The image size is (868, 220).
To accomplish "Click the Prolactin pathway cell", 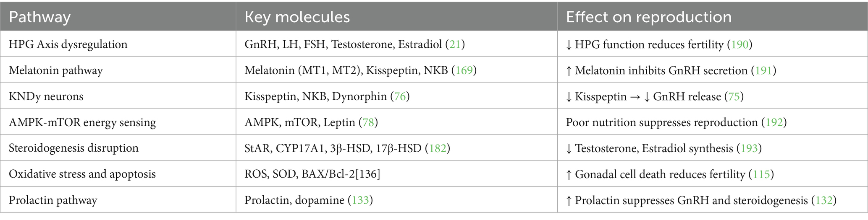I will [x=53, y=200].
